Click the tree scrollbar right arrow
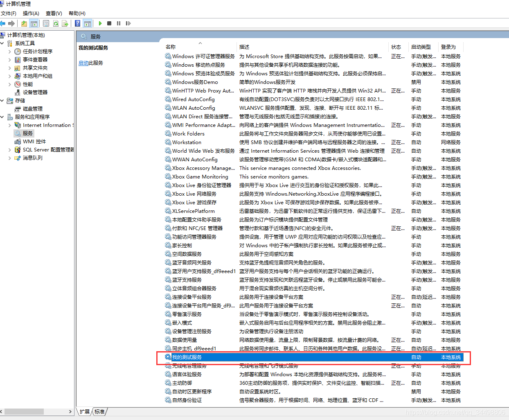Screen dimensions: 509x420 (70, 411)
